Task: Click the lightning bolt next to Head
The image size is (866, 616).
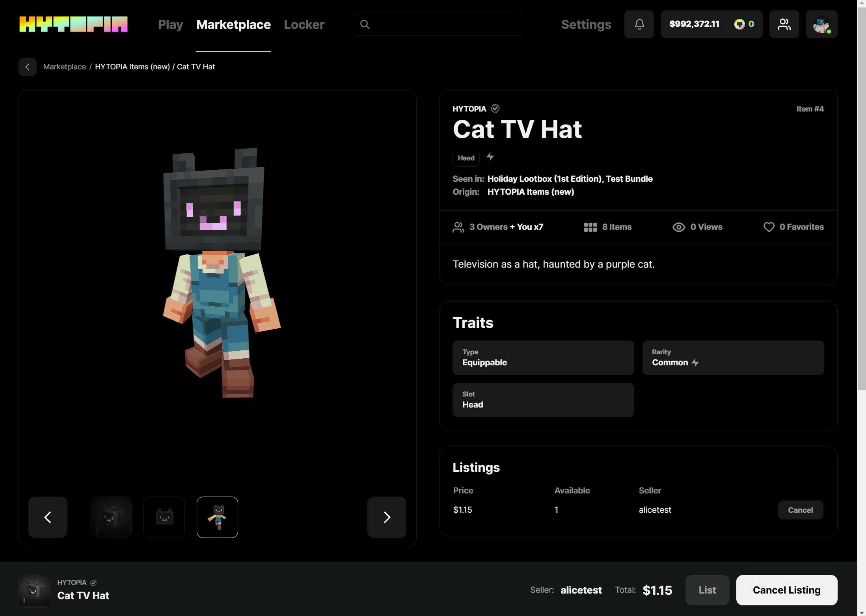Action: [490, 157]
